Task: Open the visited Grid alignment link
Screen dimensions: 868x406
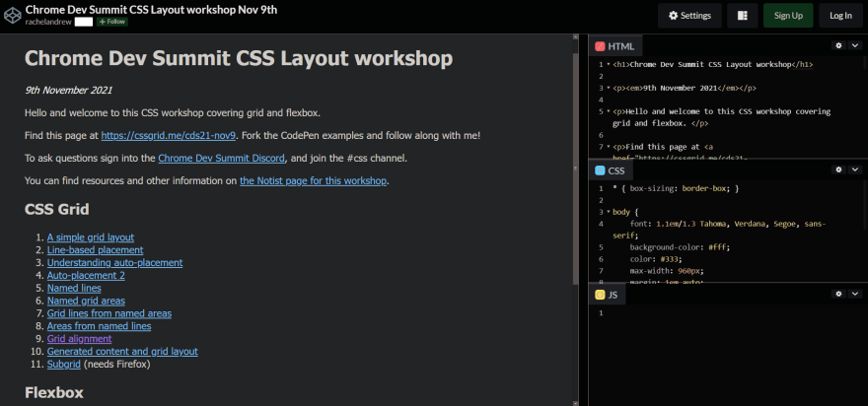Action: pos(79,339)
